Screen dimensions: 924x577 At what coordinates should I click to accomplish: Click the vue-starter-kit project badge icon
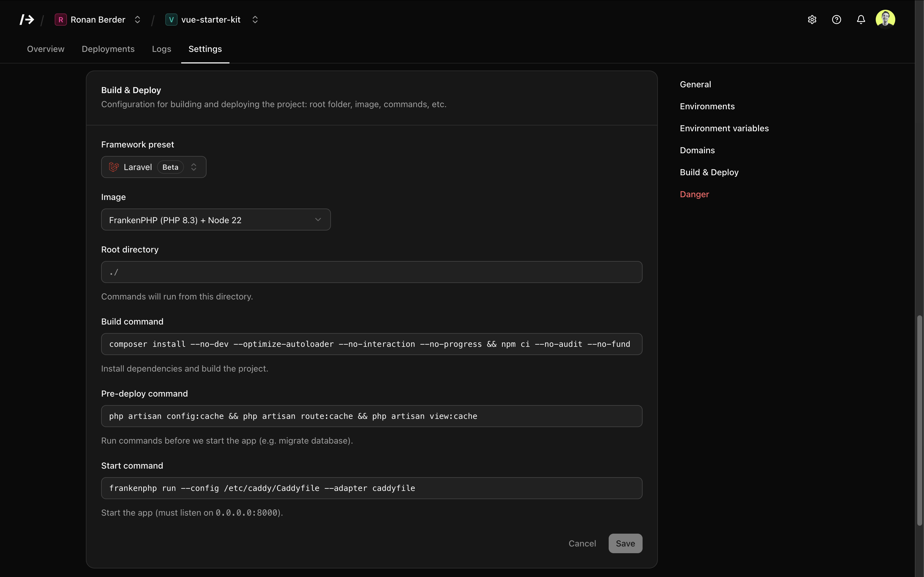point(171,20)
